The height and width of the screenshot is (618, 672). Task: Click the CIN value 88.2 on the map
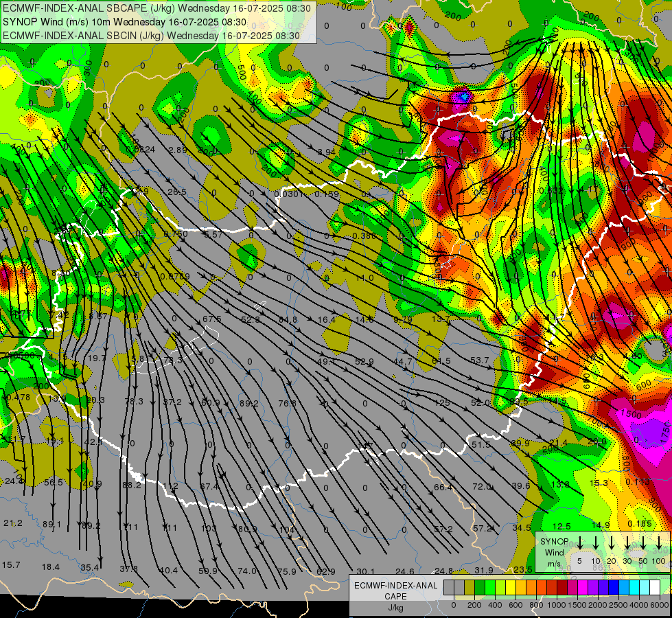[x=132, y=485]
